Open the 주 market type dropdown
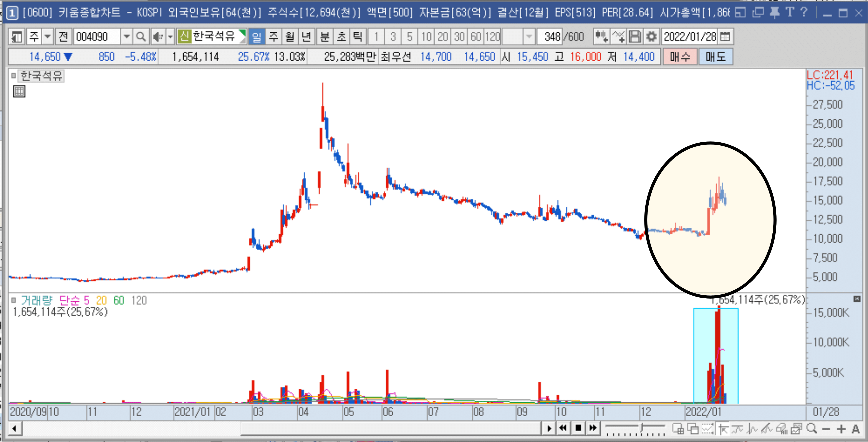This screenshot has width=868, height=442. point(48,36)
